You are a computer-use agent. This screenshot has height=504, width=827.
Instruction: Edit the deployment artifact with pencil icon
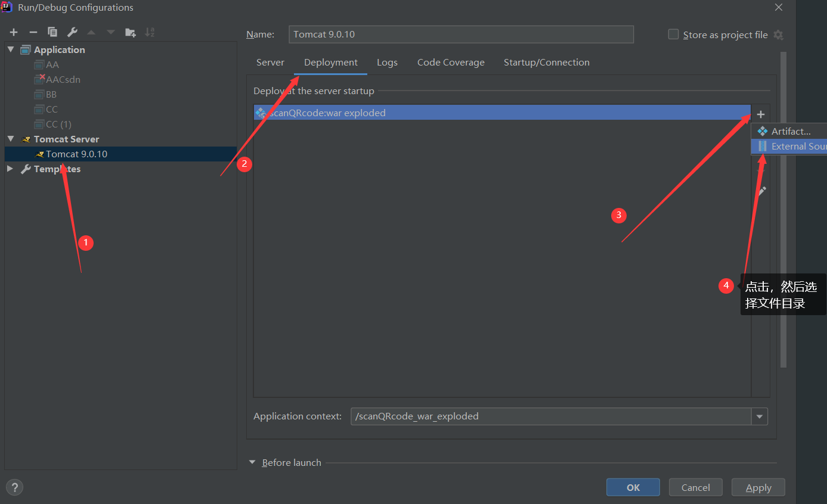coord(761,191)
